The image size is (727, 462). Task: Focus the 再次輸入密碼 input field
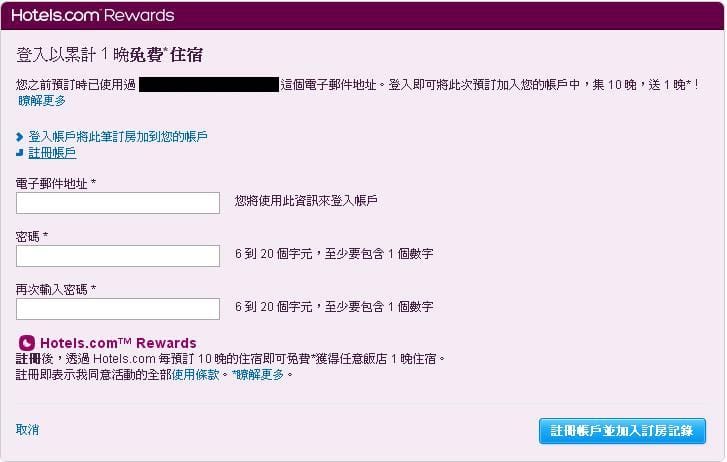pyautogui.click(x=118, y=308)
